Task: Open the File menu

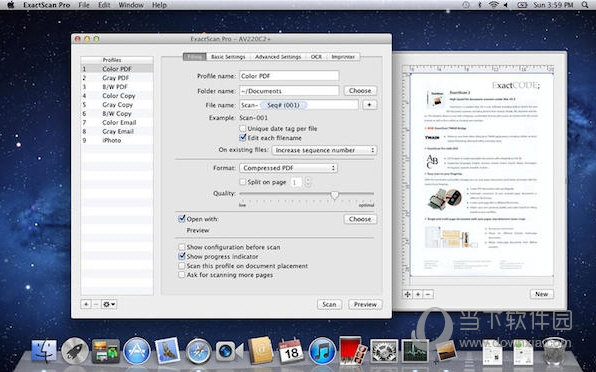Action: pos(84,5)
